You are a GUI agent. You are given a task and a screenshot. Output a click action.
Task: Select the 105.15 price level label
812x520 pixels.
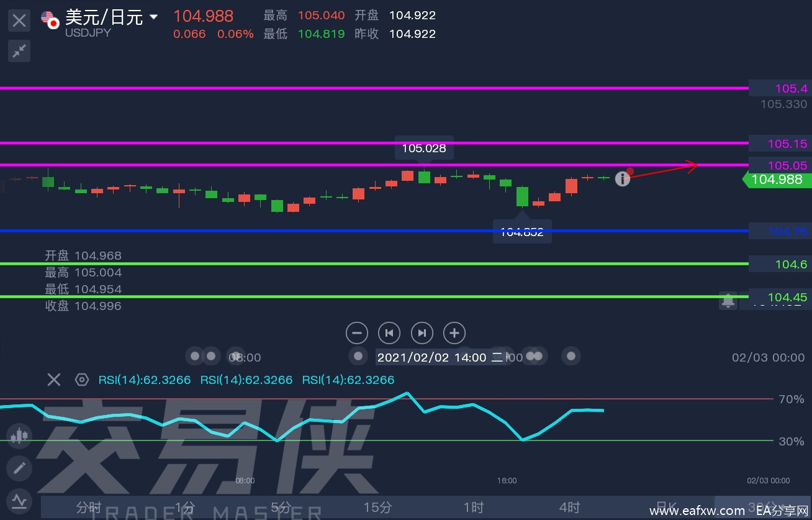[x=779, y=144]
